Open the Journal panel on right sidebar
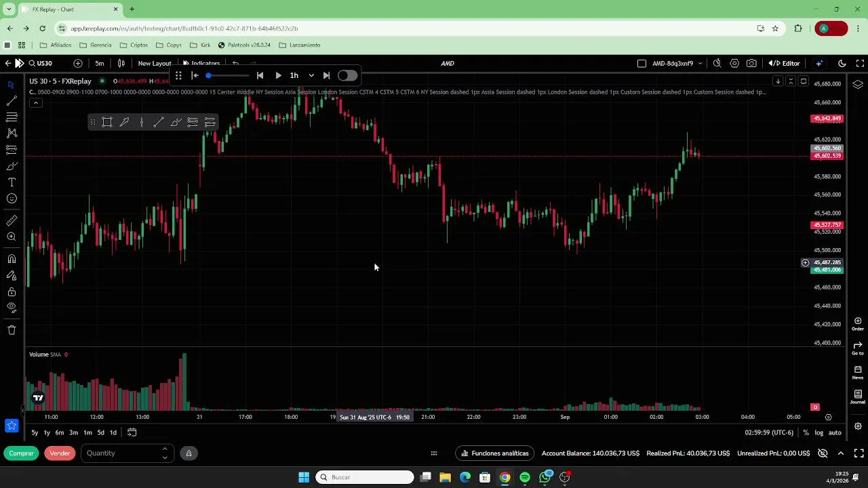The image size is (868, 488). [x=858, y=396]
